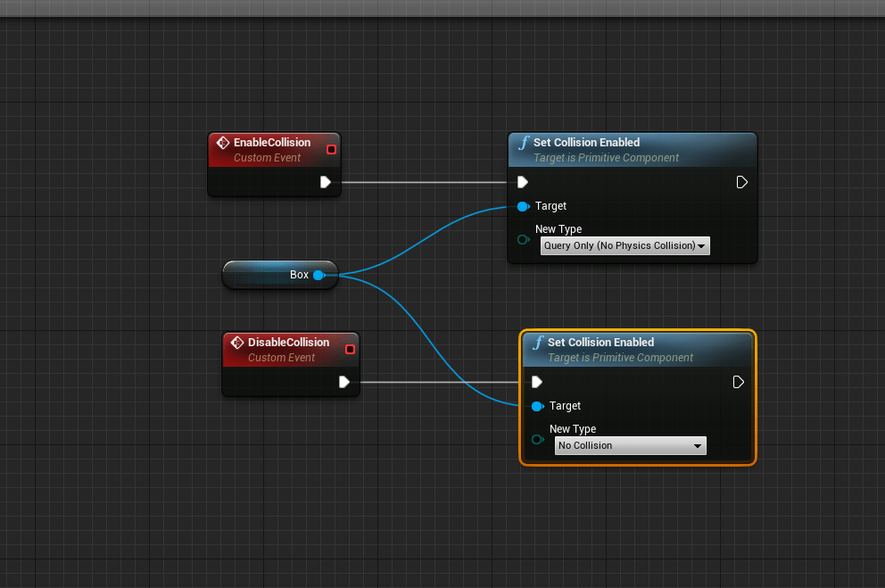
Task: Click lower Set Collision Enabled exec output pin
Action: 738,382
